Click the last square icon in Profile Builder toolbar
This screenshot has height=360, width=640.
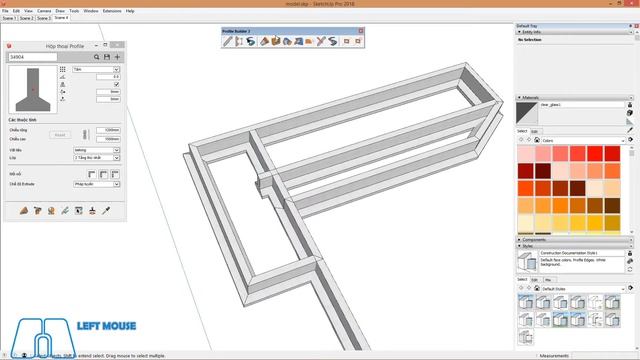click(x=358, y=41)
